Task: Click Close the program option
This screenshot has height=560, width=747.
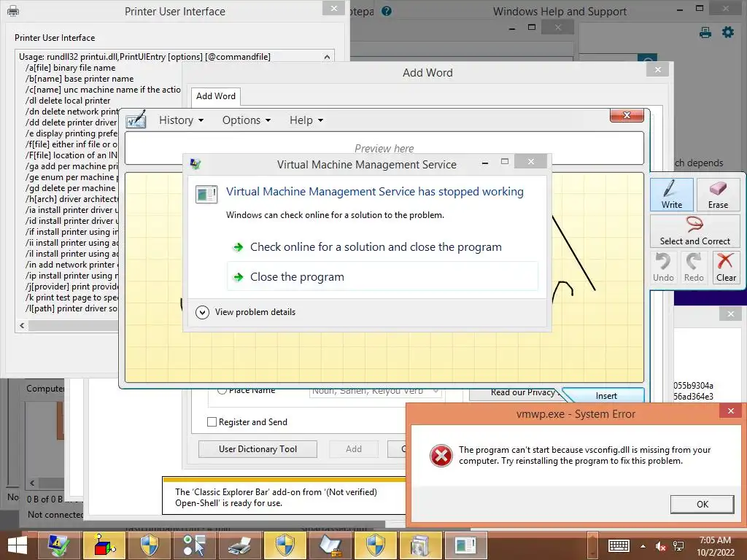Action: [382, 276]
